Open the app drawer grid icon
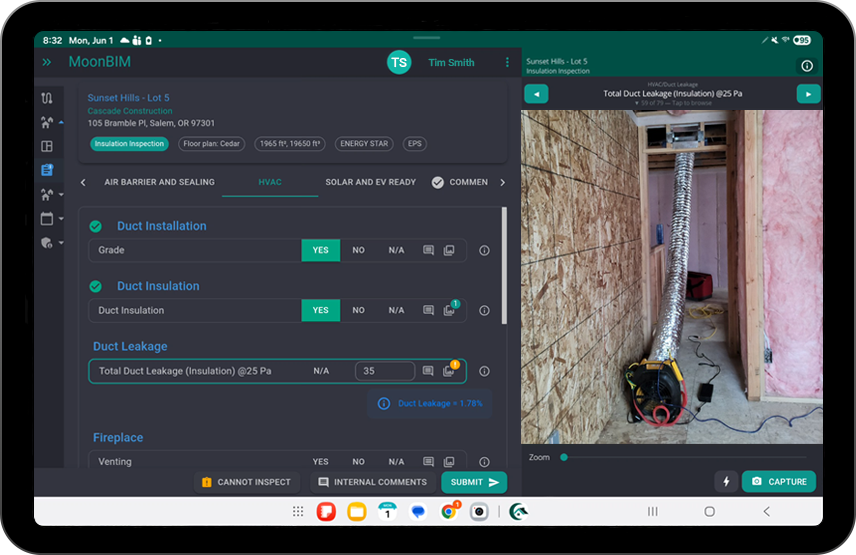856x555 pixels. [298, 511]
